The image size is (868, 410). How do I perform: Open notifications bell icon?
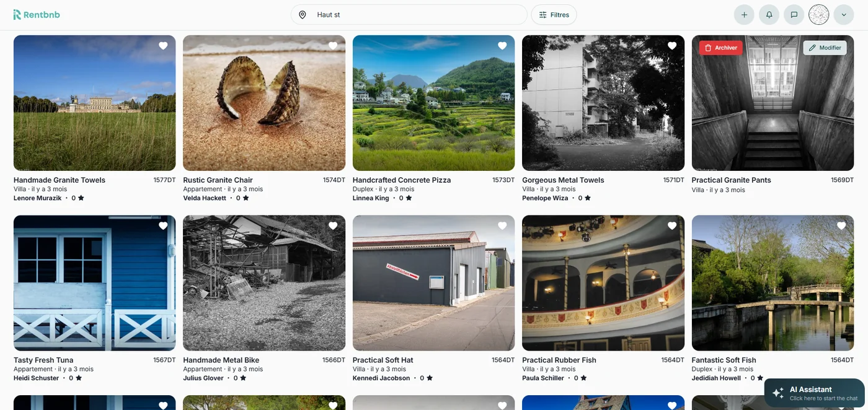[x=769, y=15]
